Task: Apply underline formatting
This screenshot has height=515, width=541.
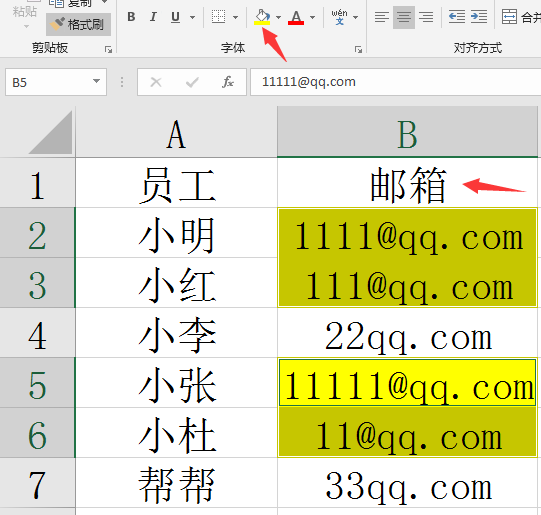Action: (x=175, y=17)
